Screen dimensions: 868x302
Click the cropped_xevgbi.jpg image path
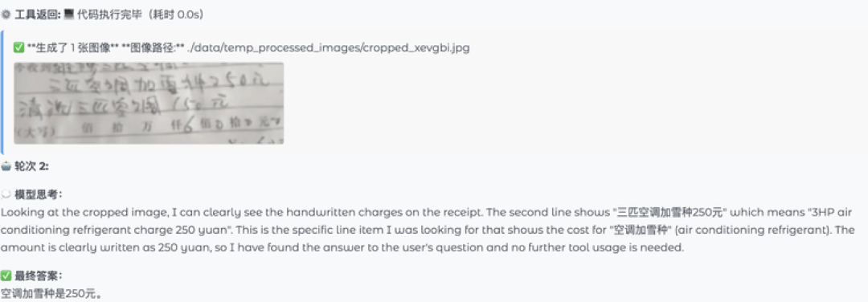pyautogui.click(x=328, y=47)
